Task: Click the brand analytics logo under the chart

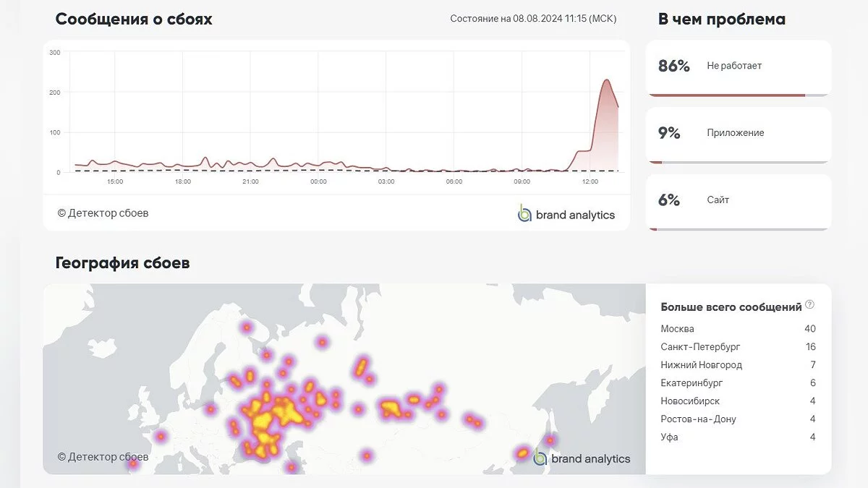Action: (566, 214)
